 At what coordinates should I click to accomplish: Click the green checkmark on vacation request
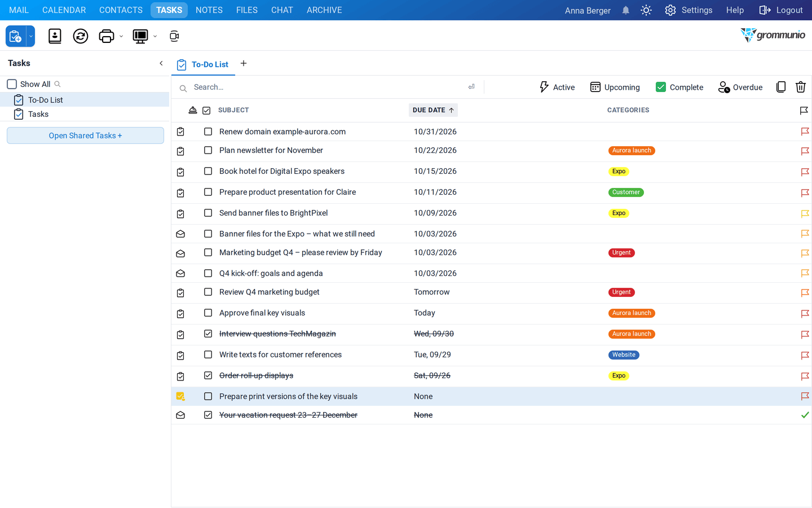pyautogui.click(x=805, y=415)
